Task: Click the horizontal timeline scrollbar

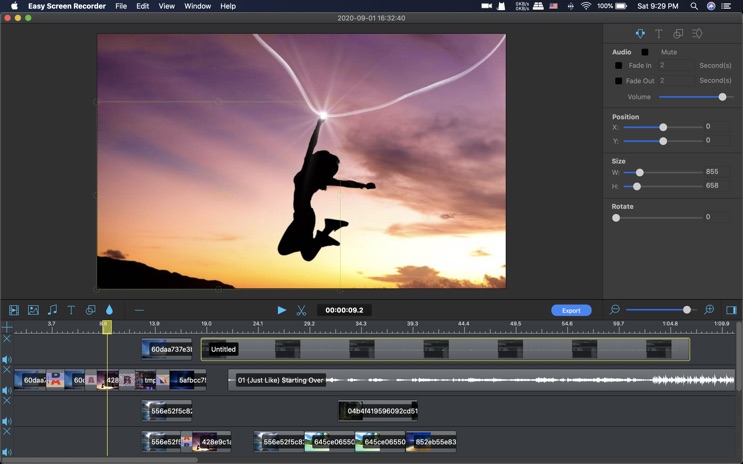Action: point(100,460)
